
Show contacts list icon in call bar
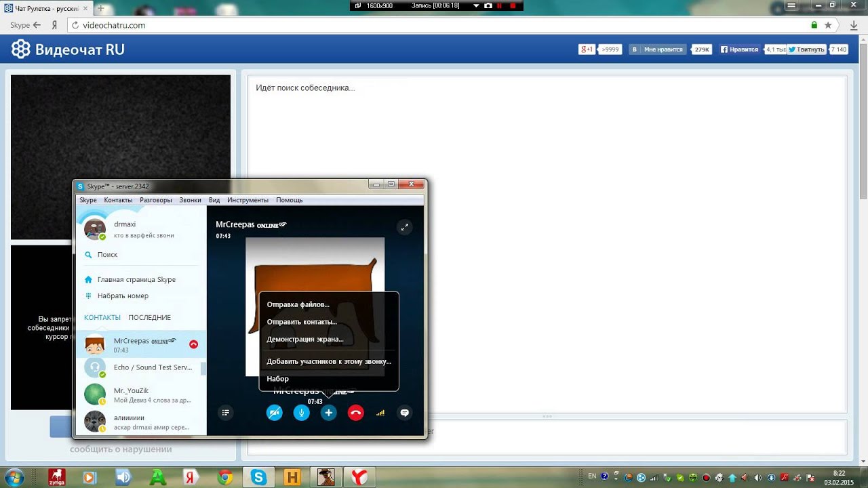point(226,412)
